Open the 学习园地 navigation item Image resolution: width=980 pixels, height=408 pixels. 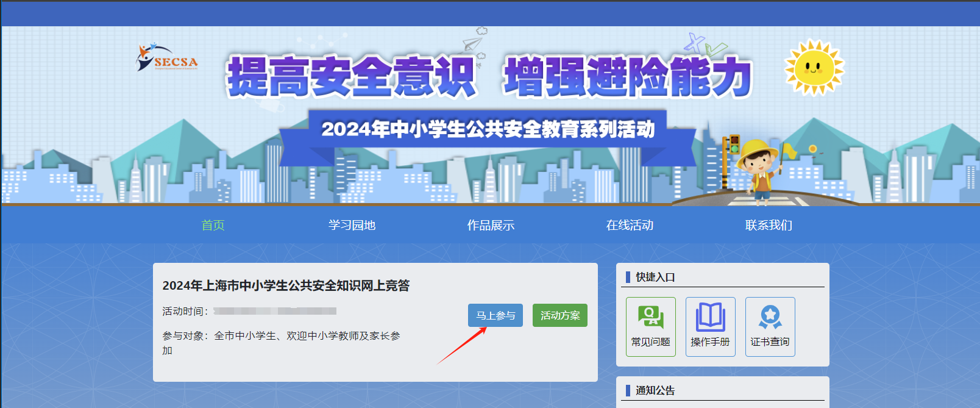(352, 225)
